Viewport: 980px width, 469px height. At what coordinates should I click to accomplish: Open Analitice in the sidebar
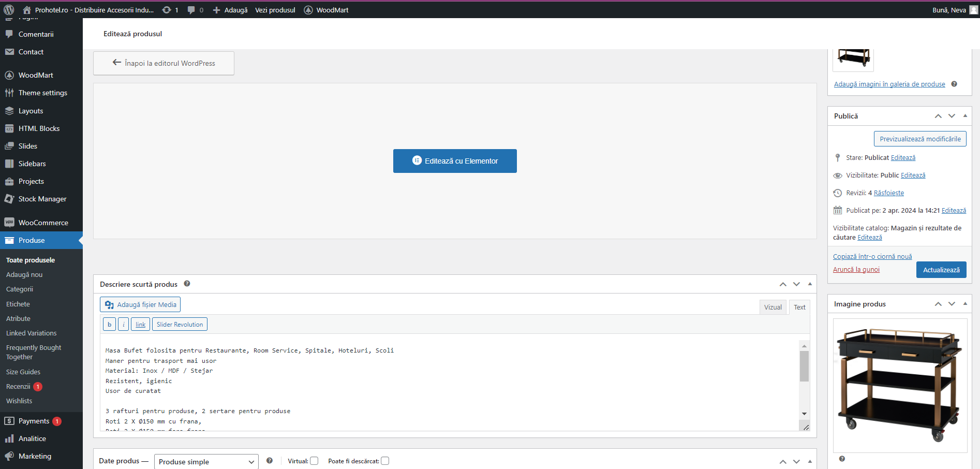point(32,438)
